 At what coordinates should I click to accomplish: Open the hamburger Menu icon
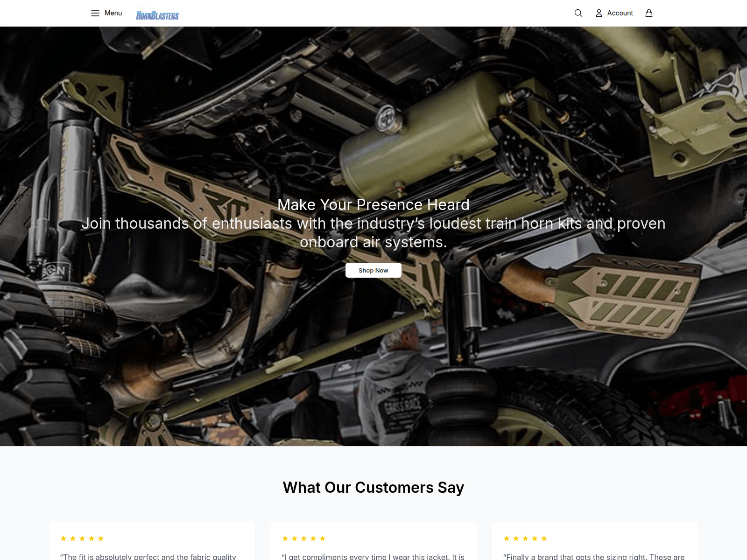click(x=95, y=13)
